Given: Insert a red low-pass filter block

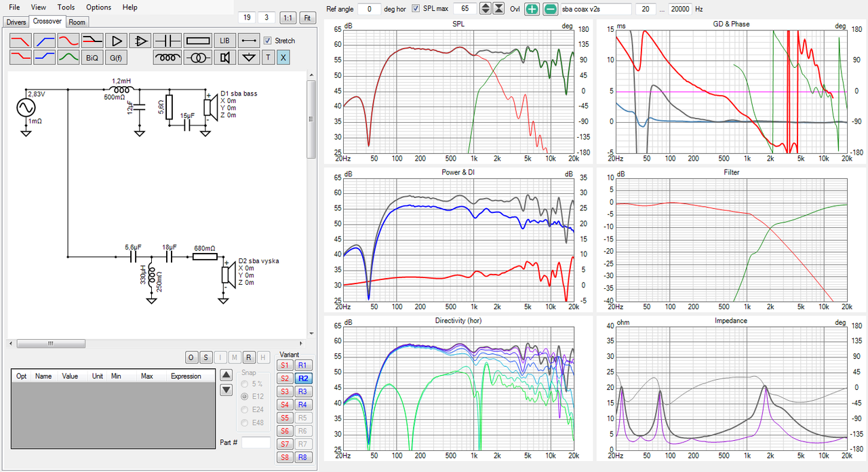Looking at the screenshot, I should pos(20,41).
